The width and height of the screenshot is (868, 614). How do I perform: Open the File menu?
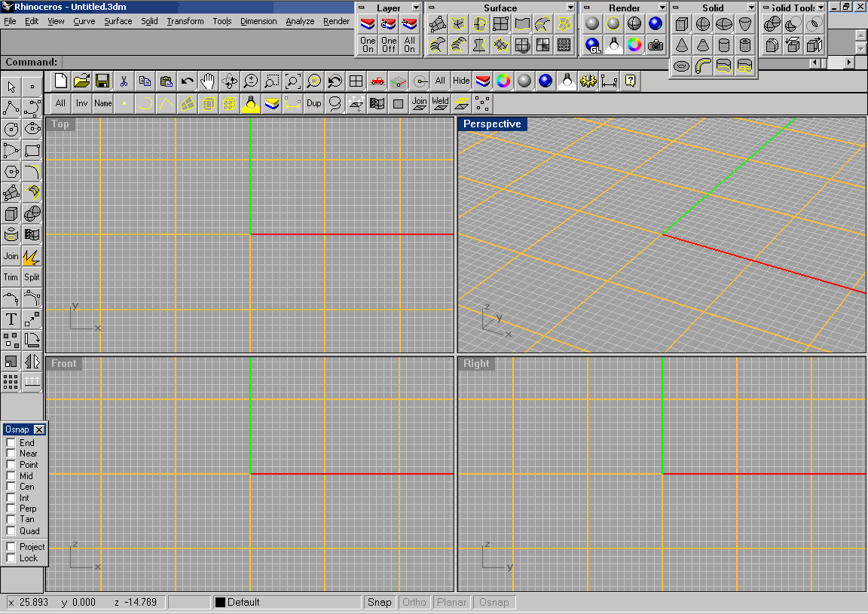[x=10, y=21]
